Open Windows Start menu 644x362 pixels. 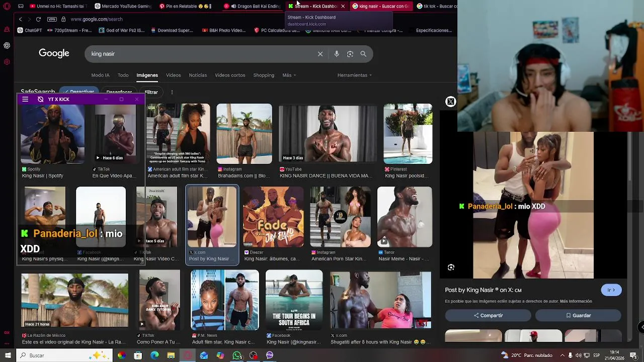click(8, 355)
